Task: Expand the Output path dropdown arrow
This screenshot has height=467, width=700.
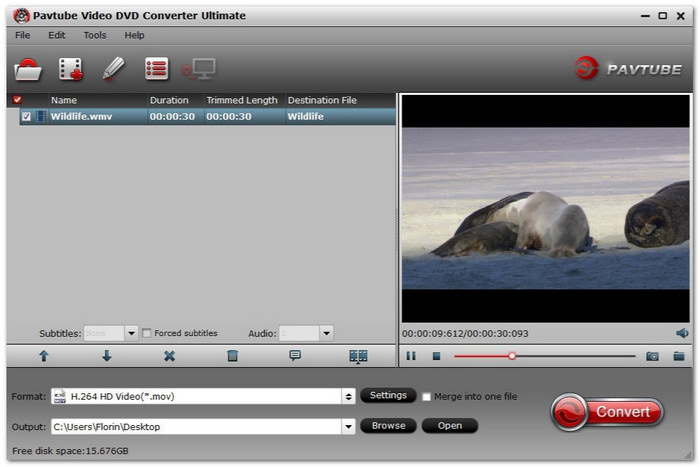Action: point(348,426)
